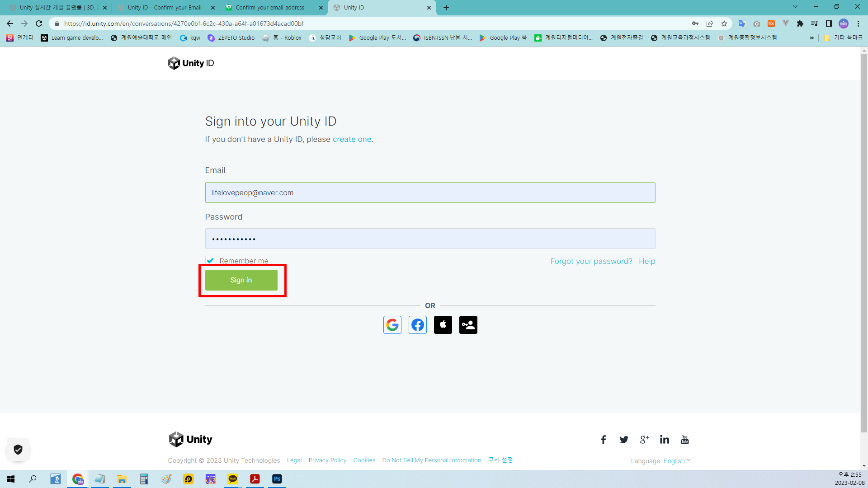868x488 pixels.
Task: Sign in with the Facebook icon
Action: click(417, 325)
